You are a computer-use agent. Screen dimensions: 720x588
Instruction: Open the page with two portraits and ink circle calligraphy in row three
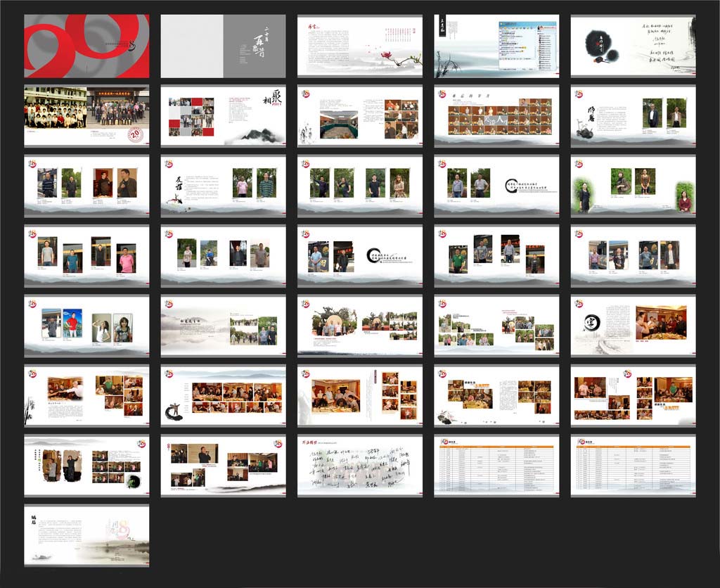tap(497, 186)
